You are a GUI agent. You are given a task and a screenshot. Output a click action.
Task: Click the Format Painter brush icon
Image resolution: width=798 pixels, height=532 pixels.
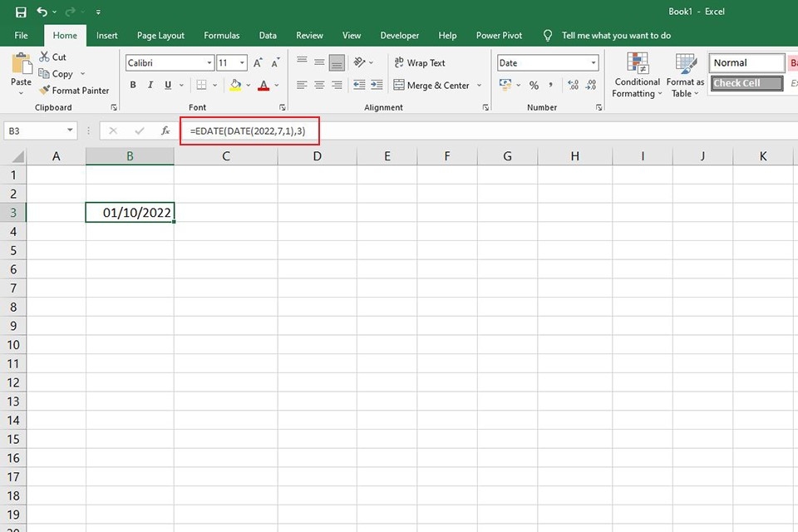click(44, 91)
